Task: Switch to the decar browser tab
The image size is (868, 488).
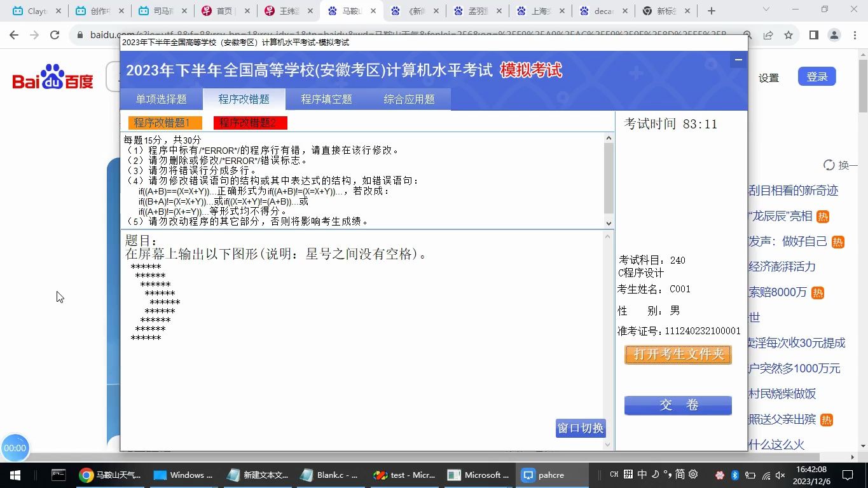Action: (603, 11)
